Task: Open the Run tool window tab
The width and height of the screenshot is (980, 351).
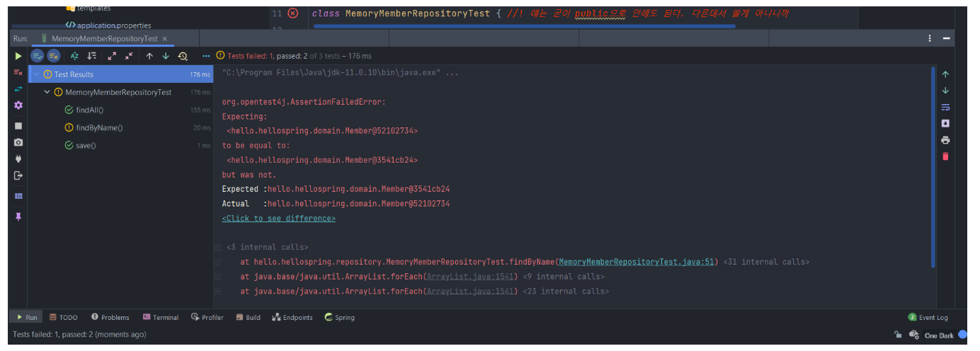Action: point(27,317)
